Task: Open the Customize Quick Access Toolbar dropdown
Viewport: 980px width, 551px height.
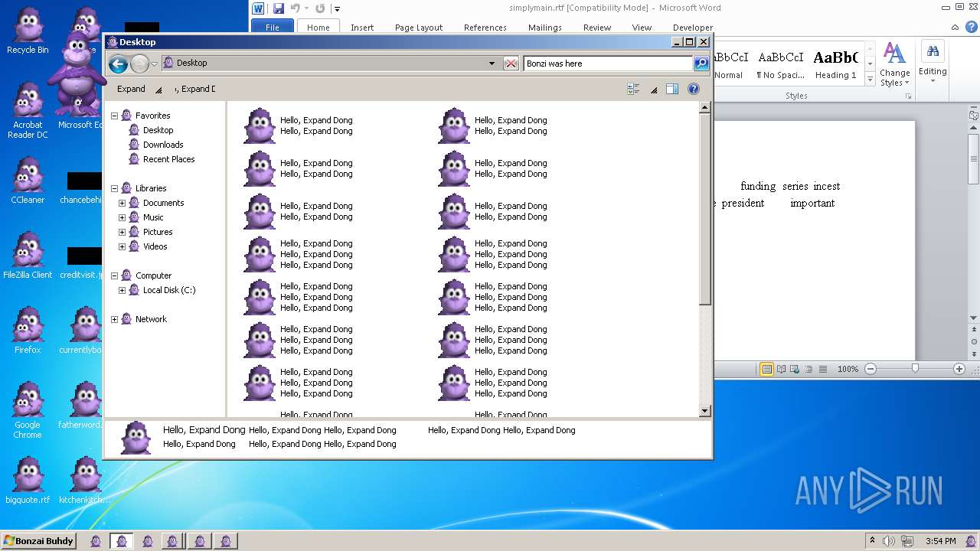Action: point(337,8)
